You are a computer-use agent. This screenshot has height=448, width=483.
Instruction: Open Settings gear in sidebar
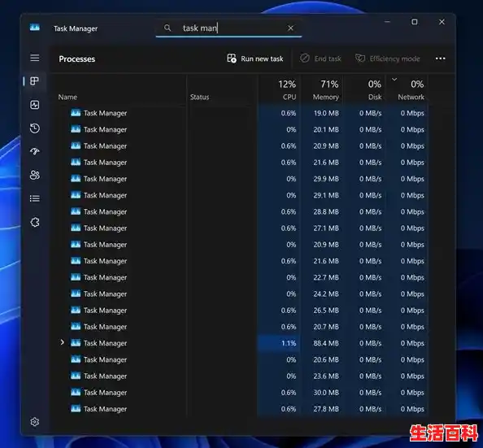click(34, 421)
